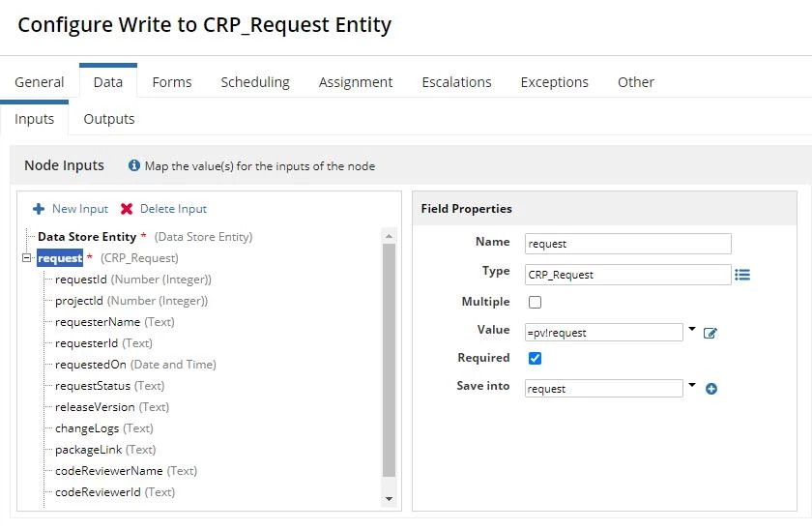Open the type list icon beside CRP_Request

coord(742,275)
